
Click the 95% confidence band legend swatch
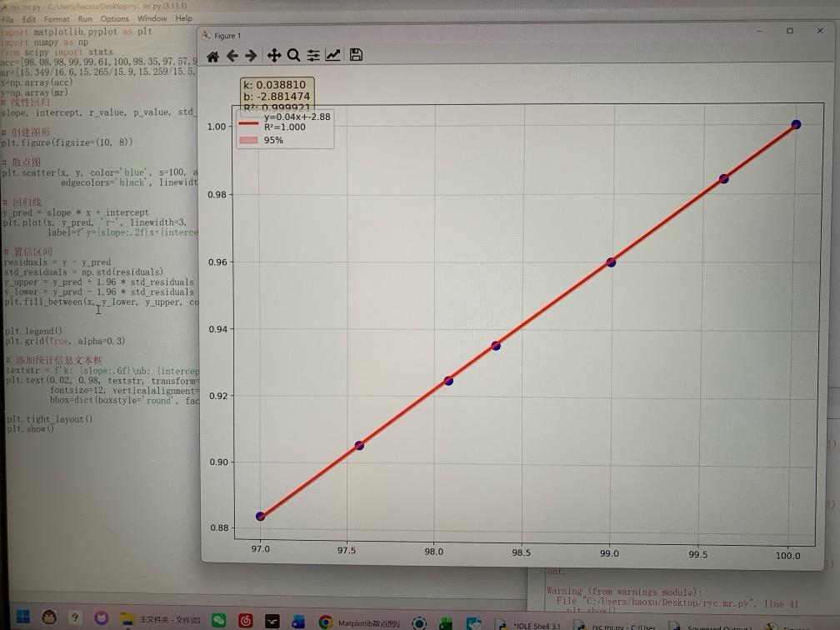point(248,140)
